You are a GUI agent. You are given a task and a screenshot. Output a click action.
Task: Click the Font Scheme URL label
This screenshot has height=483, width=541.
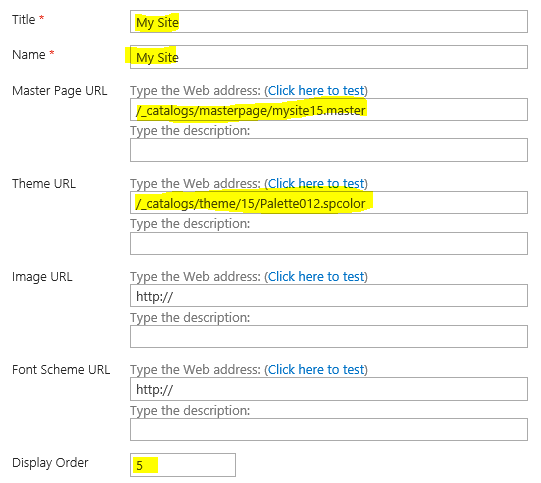click(x=61, y=369)
